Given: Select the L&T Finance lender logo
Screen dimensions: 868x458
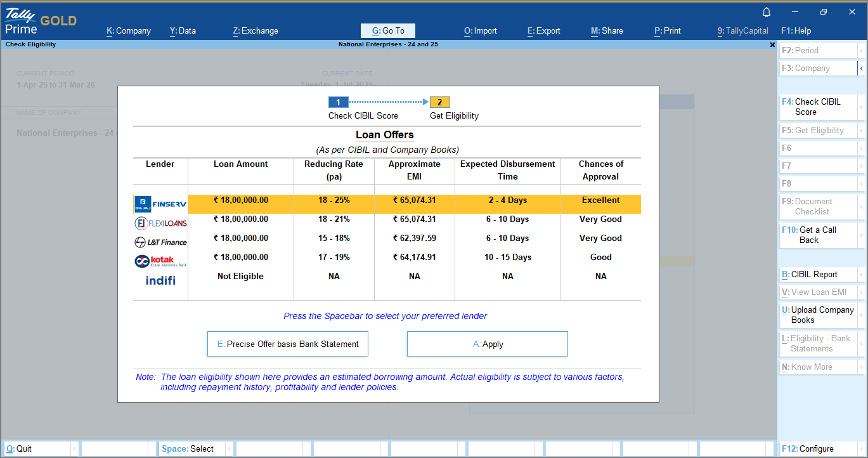Looking at the screenshot, I should point(160,242).
